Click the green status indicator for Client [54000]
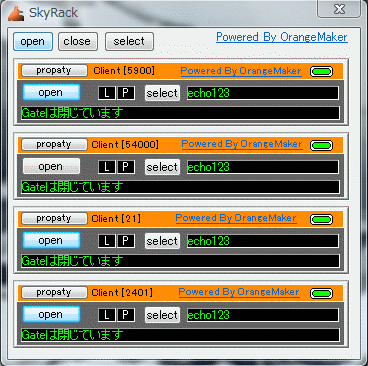The width and height of the screenshot is (368, 366). point(321,145)
